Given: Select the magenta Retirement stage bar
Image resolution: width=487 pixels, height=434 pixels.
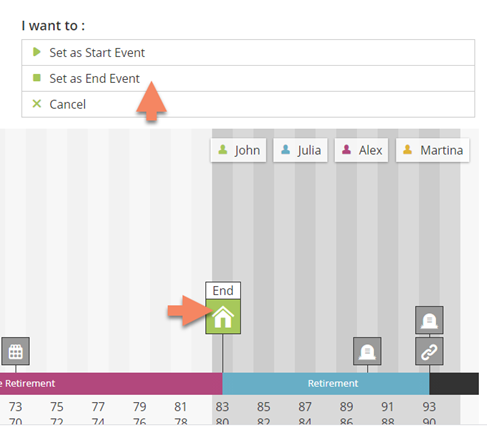Looking at the screenshot, I should 111,384.
